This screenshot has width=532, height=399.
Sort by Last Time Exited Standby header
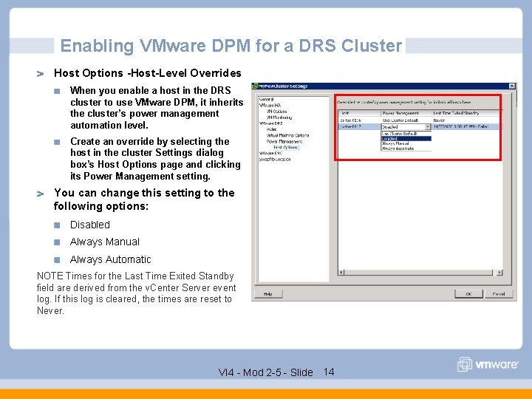pyautogui.click(x=466, y=113)
